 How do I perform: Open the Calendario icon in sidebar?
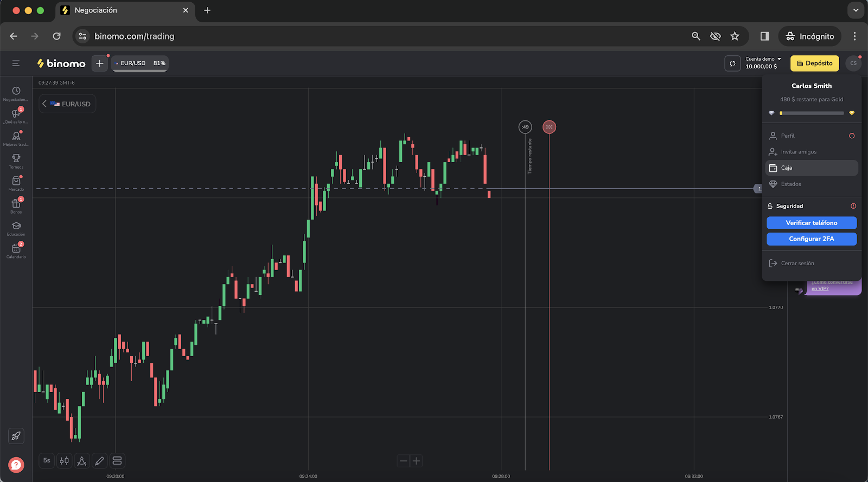pos(16,249)
